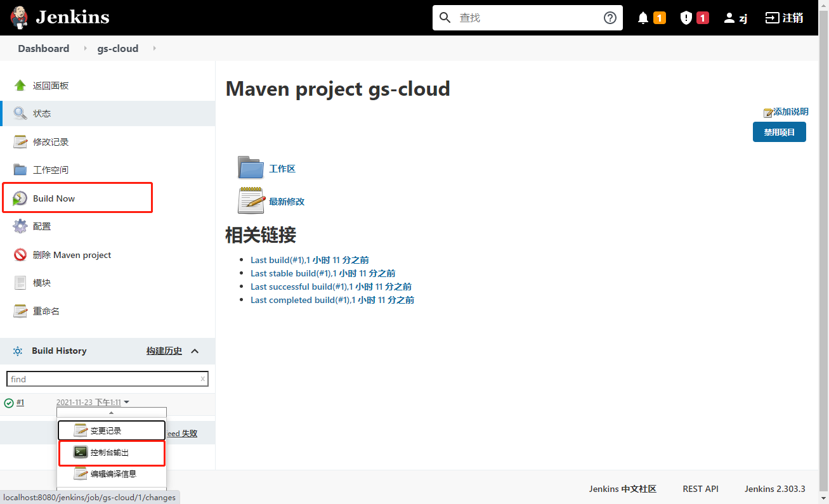The width and height of the screenshot is (829, 504).
Task: Open dropdown arrow next to build timestamp
Action: (127, 403)
